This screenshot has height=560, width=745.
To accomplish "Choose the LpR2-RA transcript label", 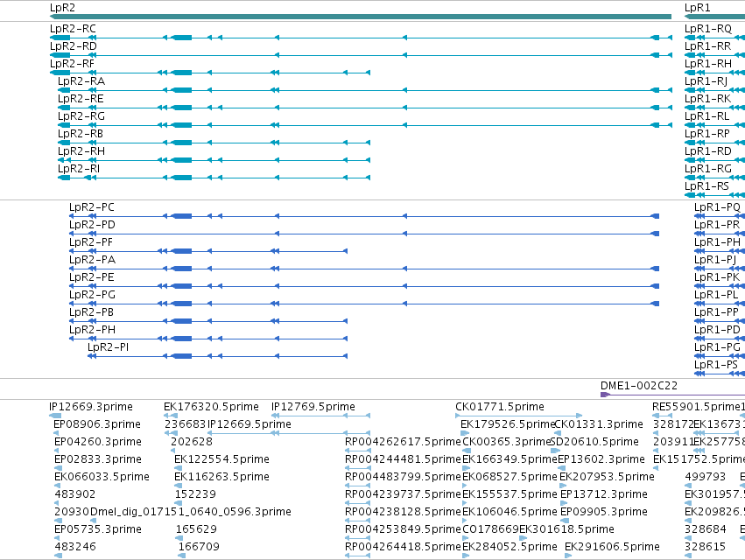I will 81,81.
